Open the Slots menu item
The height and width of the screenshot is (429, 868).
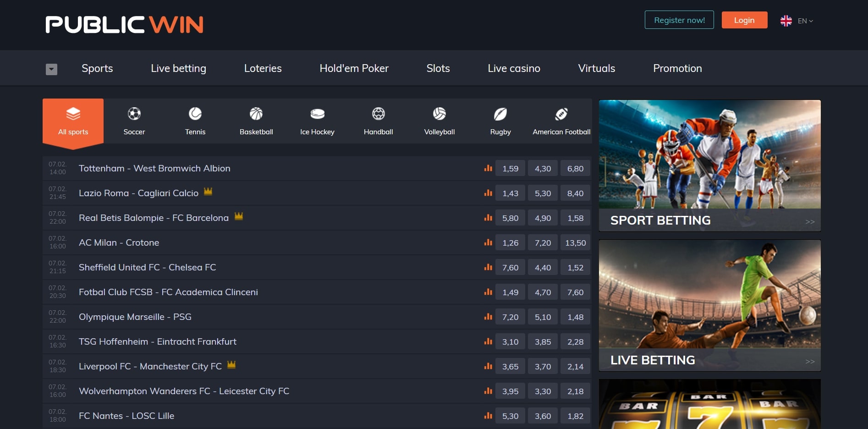[438, 68]
